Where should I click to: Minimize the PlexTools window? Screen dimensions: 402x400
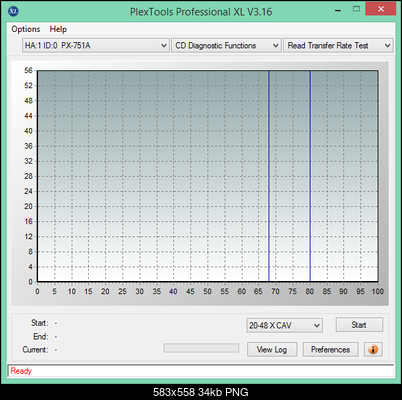(x=338, y=10)
